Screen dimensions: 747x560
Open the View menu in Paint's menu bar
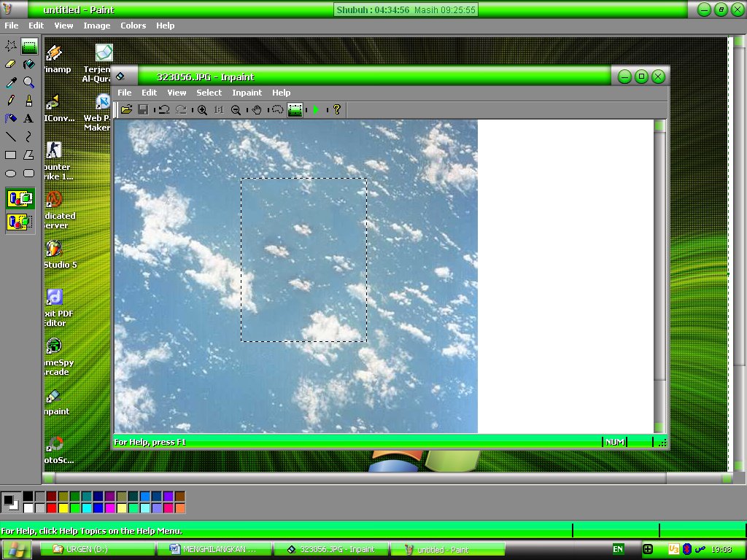pyautogui.click(x=63, y=26)
